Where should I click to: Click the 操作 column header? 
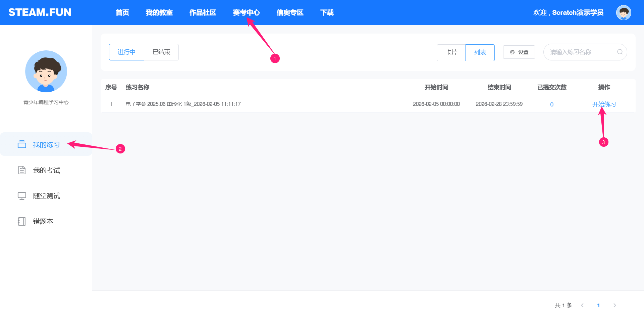[x=604, y=87]
